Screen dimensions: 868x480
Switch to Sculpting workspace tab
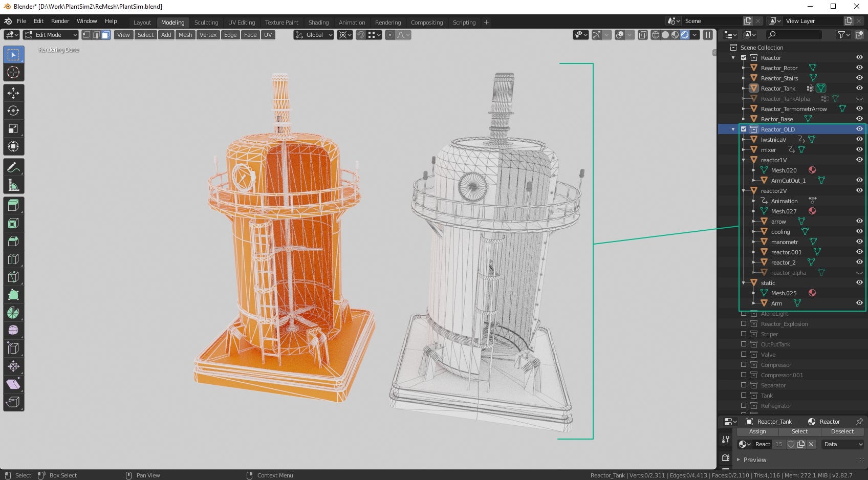tap(206, 23)
